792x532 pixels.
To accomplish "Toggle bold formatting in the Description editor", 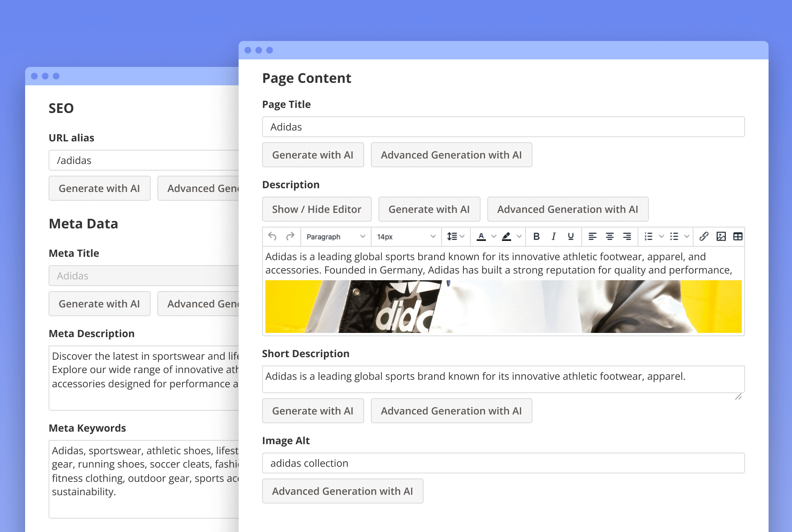I will pyautogui.click(x=536, y=237).
